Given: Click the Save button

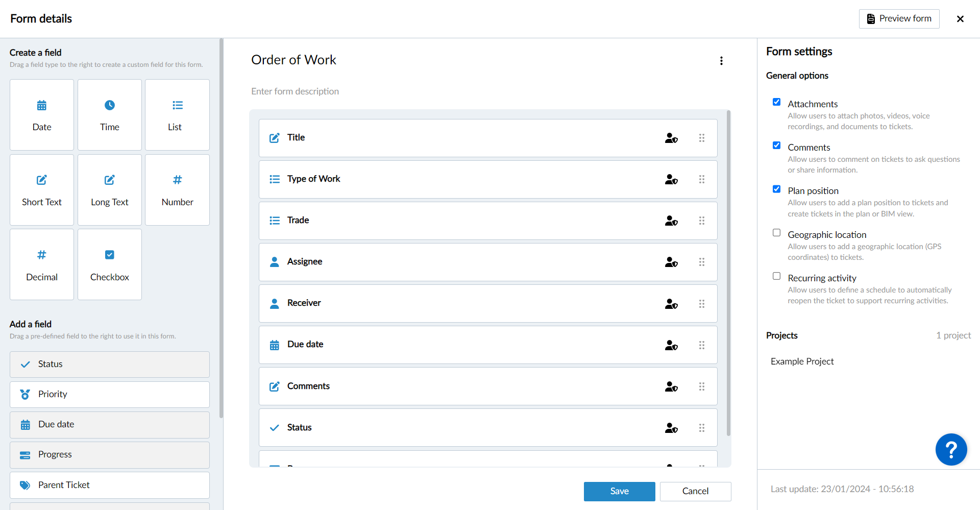Looking at the screenshot, I should tap(619, 491).
